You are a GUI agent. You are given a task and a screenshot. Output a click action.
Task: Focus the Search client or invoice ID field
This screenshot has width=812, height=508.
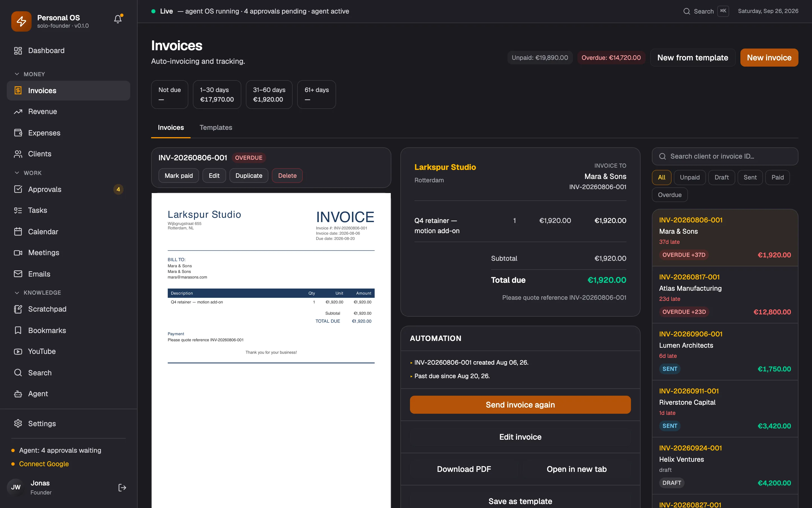click(x=725, y=156)
